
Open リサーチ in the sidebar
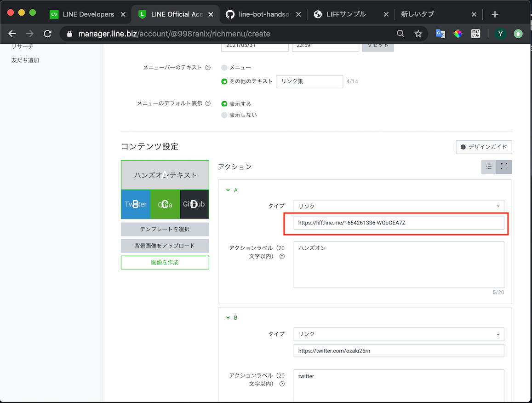tap(23, 46)
